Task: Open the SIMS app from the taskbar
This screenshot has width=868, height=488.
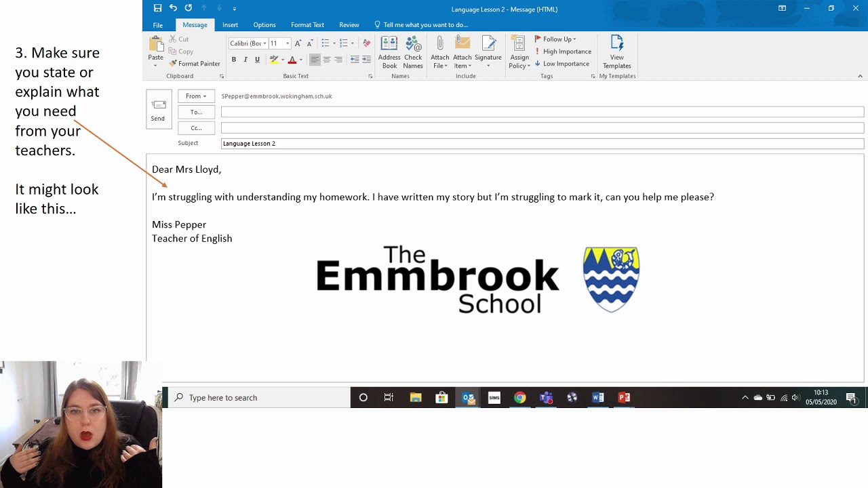Action: coord(494,398)
